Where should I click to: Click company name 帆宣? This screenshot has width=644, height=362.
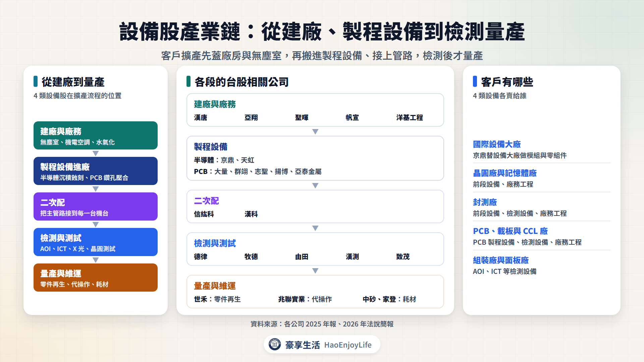[x=353, y=118]
